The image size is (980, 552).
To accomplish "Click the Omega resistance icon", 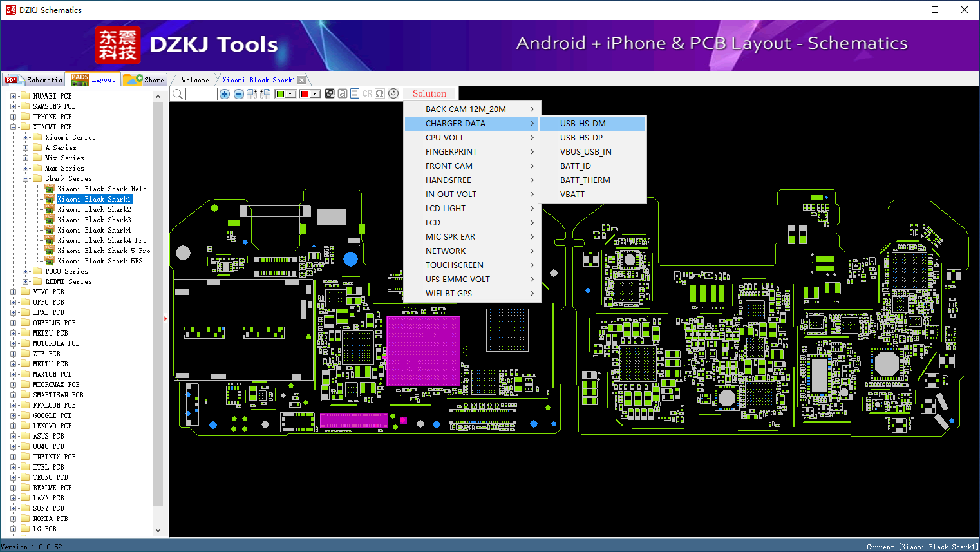I will pyautogui.click(x=380, y=93).
